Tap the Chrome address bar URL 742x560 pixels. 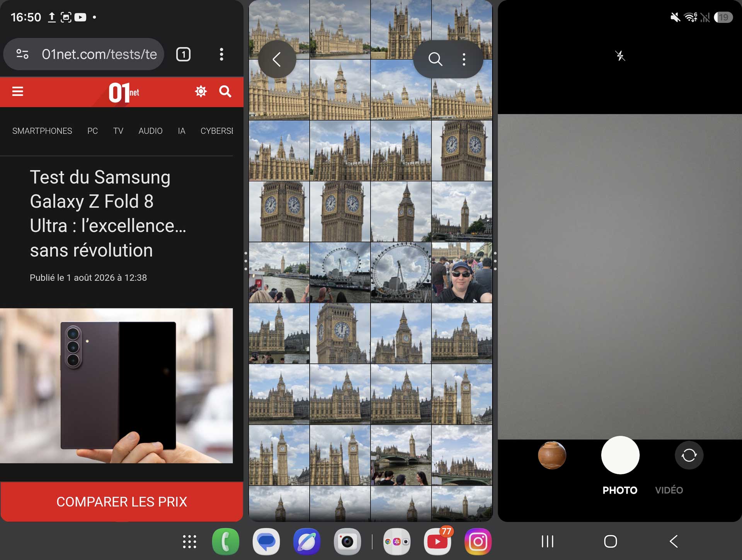pos(99,54)
